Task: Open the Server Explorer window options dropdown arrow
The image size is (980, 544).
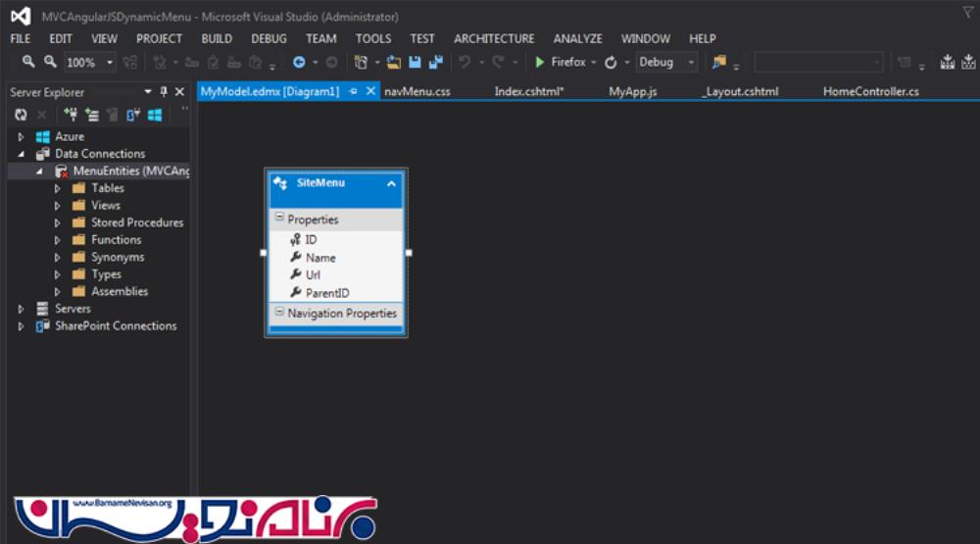Action: 148,92
